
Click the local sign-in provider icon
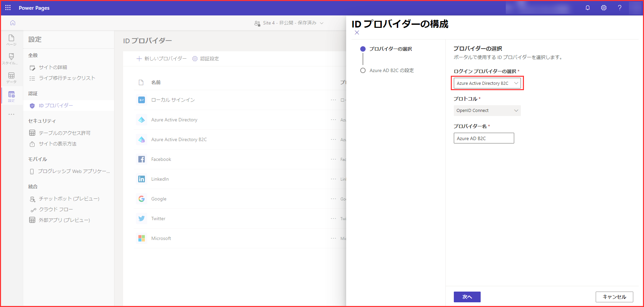[x=142, y=100]
